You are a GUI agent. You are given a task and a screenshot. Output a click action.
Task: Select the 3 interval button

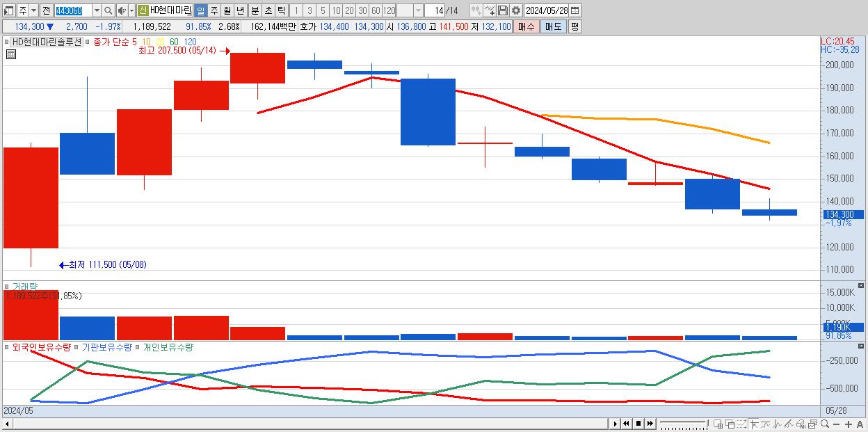coord(310,10)
